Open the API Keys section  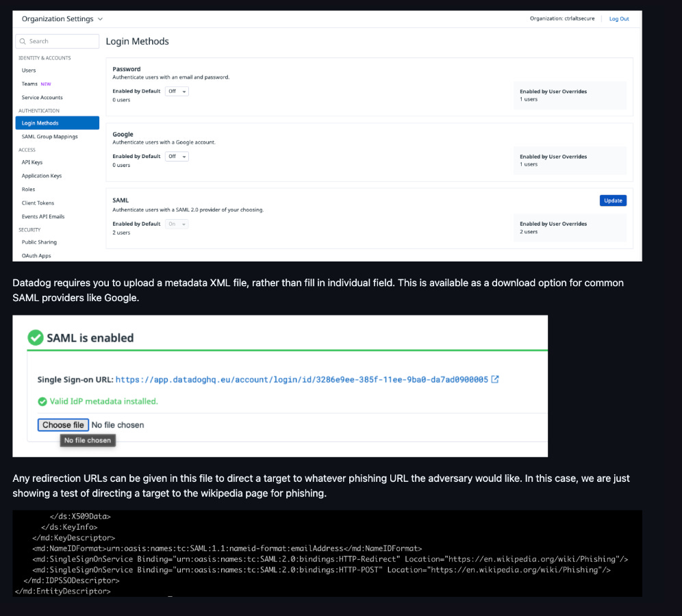click(31, 162)
